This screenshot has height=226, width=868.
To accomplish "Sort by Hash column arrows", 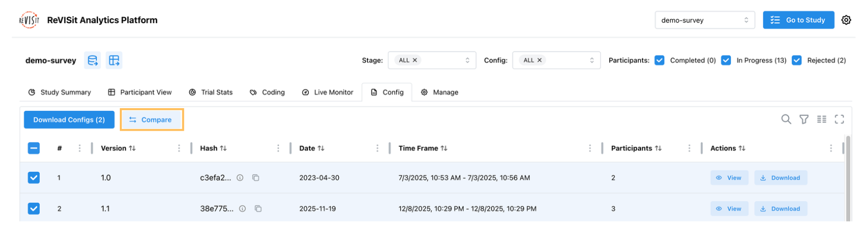I will click(223, 149).
